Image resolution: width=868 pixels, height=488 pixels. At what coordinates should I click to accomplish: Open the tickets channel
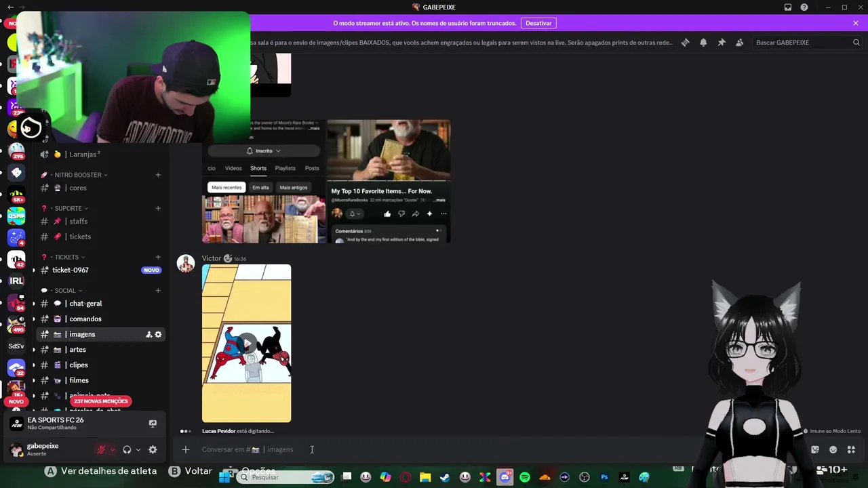102,237
